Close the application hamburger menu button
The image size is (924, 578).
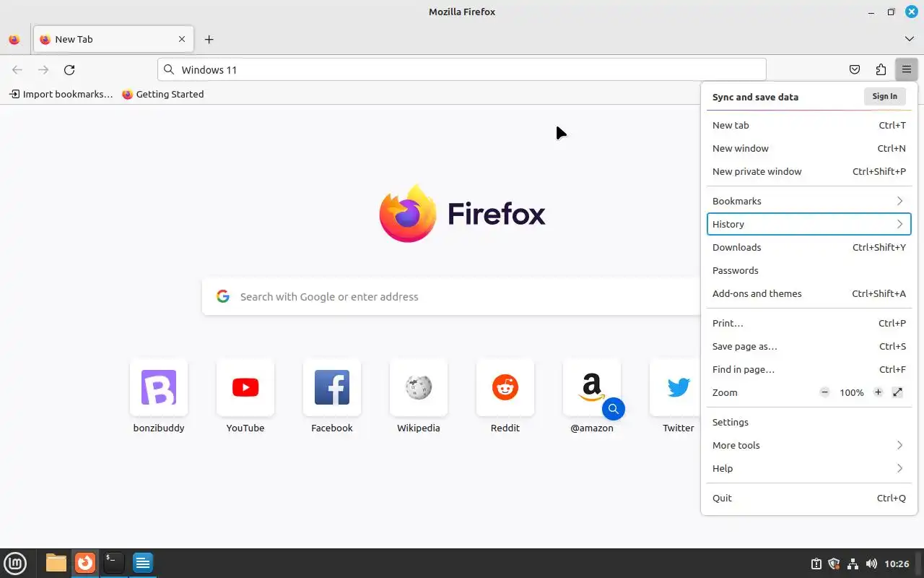pos(906,70)
